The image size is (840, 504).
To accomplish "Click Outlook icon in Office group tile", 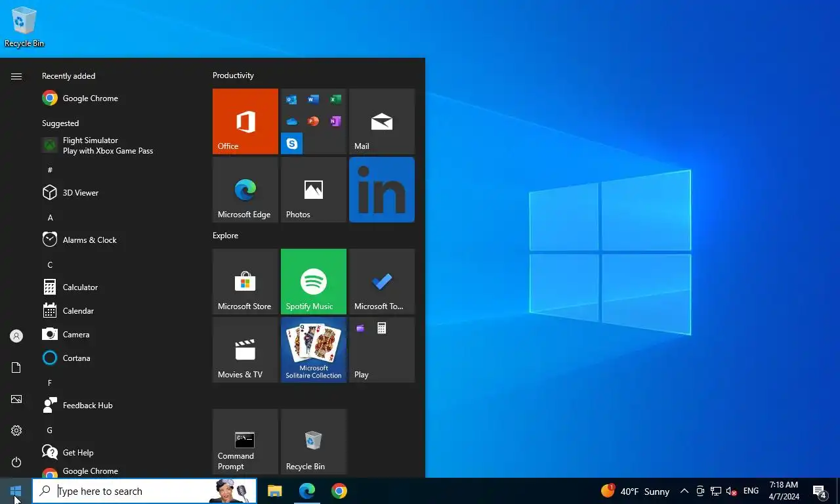I will click(x=292, y=100).
